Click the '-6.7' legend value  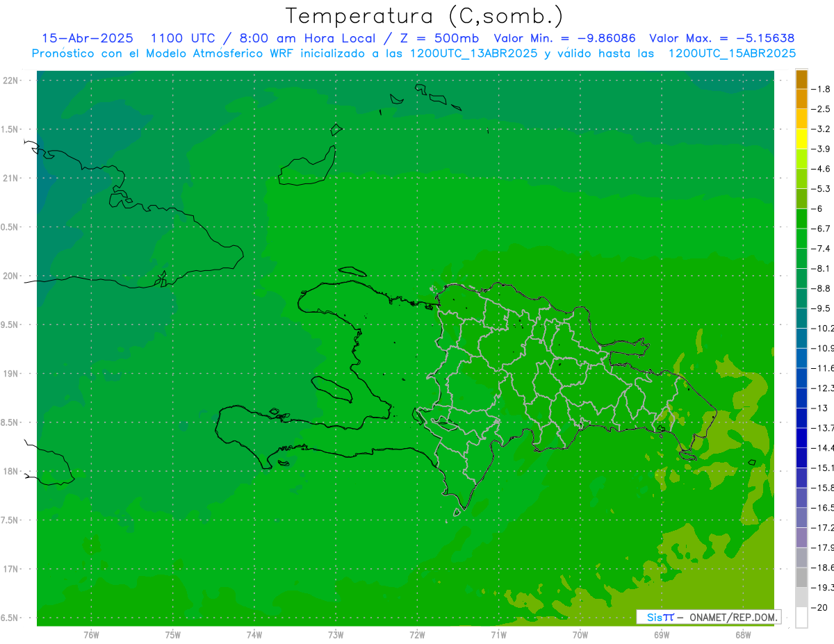coord(821,229)
